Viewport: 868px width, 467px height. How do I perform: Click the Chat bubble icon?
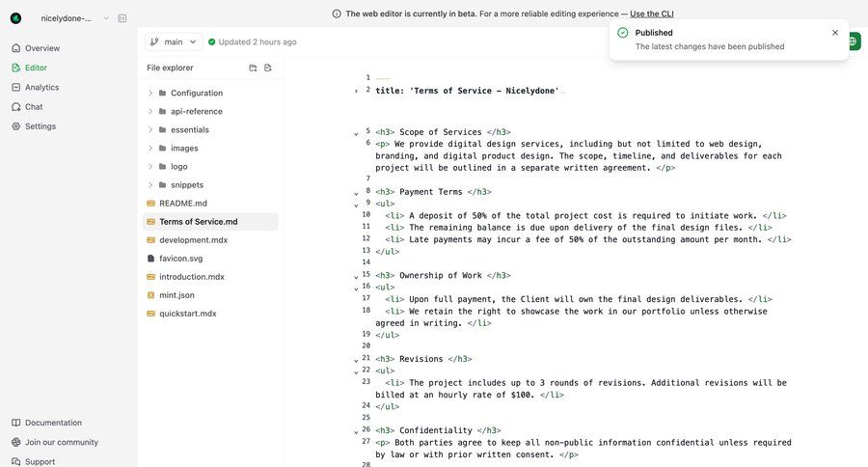[x=16, y=106]
